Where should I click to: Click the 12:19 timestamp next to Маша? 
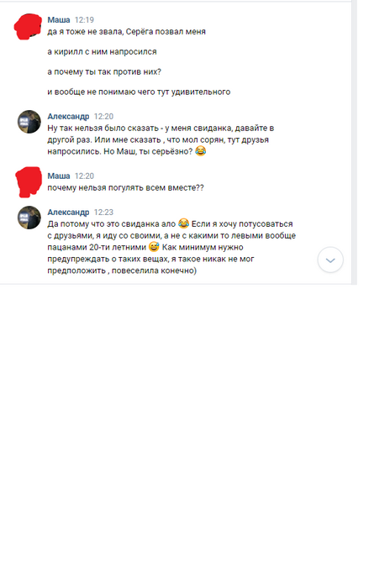click(x=84, y=20)
